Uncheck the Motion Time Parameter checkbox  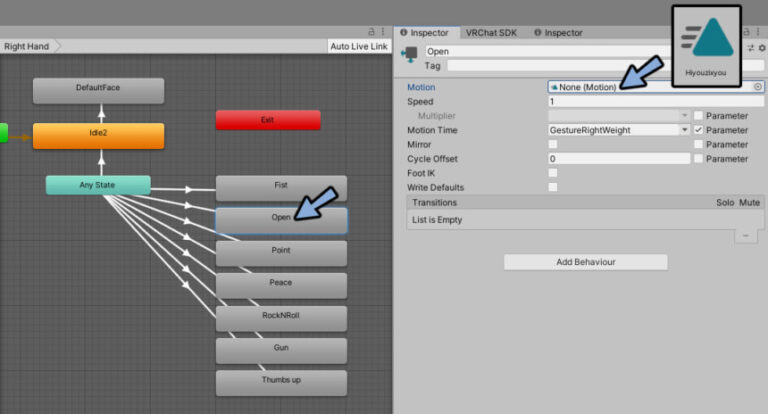pyautogui.click(x=698, y=130)
